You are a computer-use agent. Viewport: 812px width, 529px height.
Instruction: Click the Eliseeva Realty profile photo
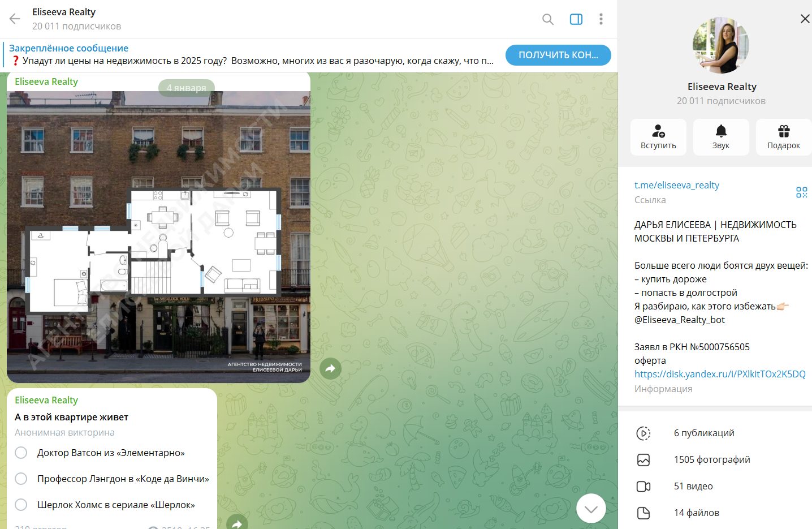point(721,45)
